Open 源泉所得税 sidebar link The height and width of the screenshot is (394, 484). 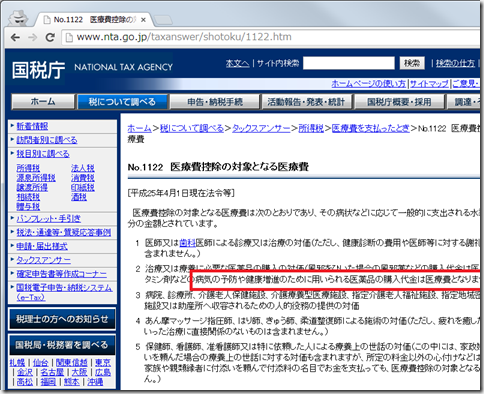point(36,178)
